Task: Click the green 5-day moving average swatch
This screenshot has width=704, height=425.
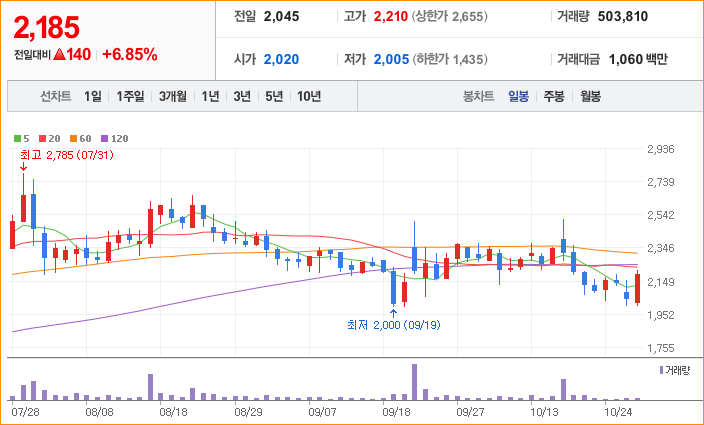Action: 18,139
